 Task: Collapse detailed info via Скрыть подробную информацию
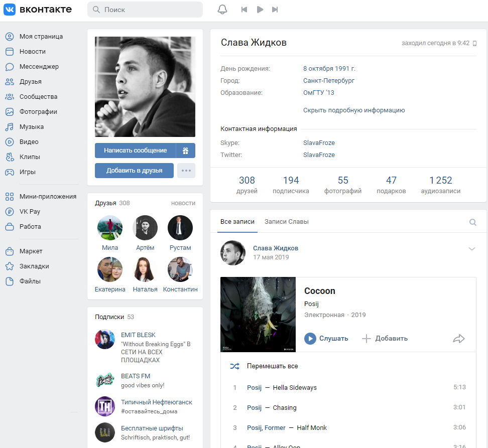[353, 110]
